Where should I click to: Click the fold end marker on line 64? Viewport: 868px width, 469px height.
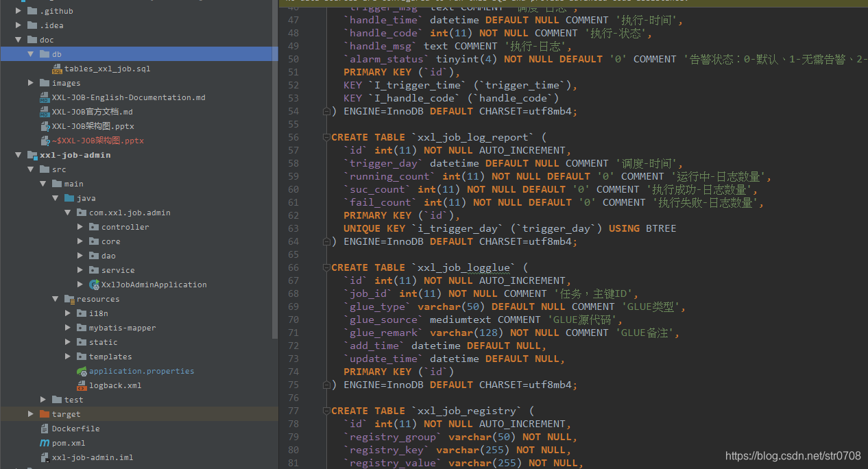point(326,241)
